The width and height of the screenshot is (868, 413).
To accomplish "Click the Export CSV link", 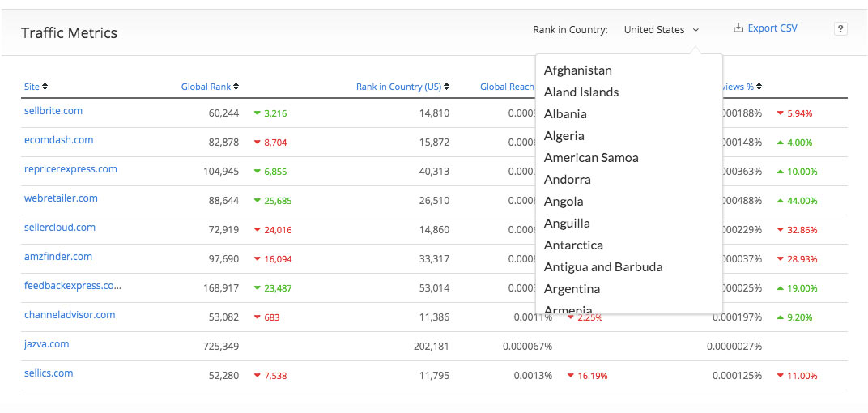I will [772, 28].
